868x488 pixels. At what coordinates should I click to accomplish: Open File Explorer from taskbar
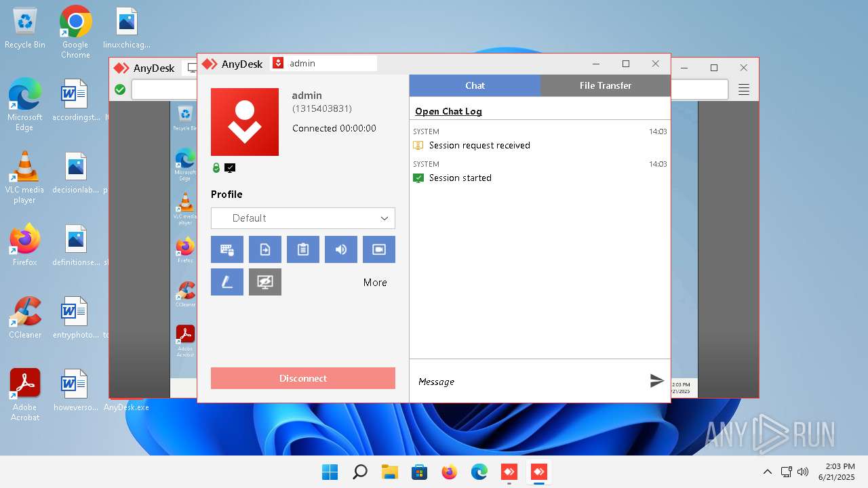[390, 472]
